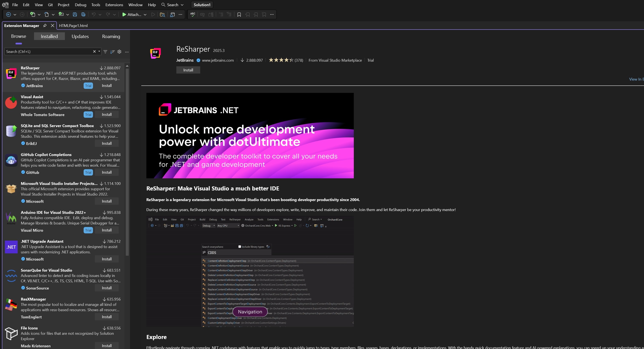Click the sort icon beside extension search

coord(113,52)
